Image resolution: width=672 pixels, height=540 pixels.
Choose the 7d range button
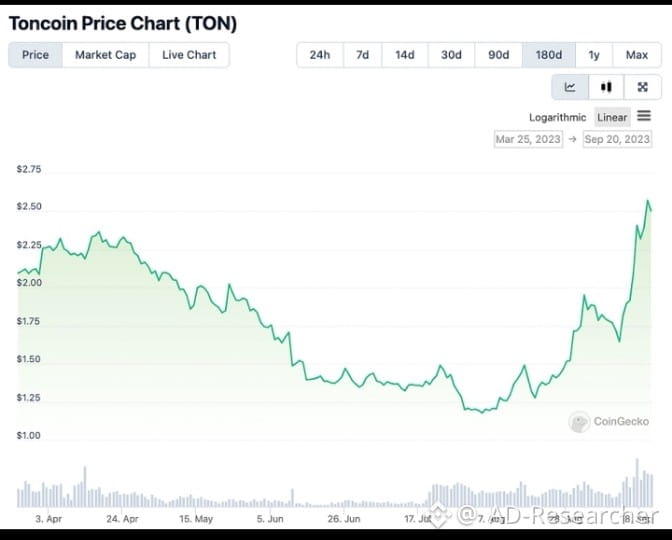362,55
